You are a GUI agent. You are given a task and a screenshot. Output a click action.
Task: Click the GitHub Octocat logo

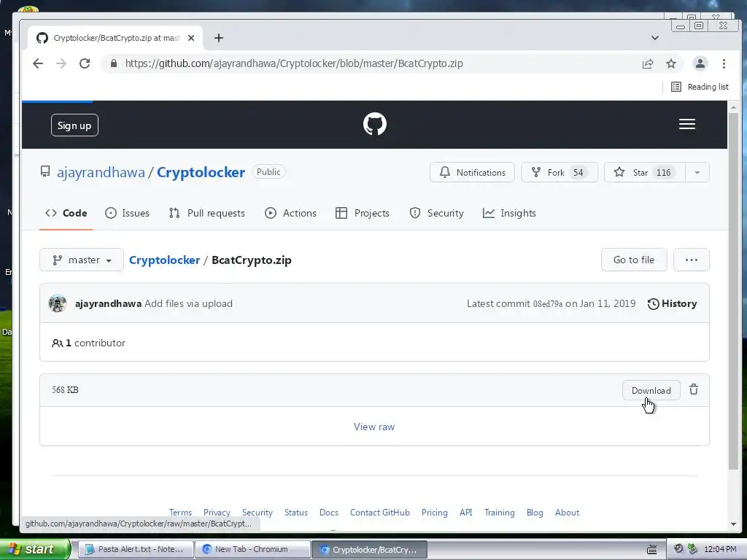pyautogui.click(x=375, y=124)
